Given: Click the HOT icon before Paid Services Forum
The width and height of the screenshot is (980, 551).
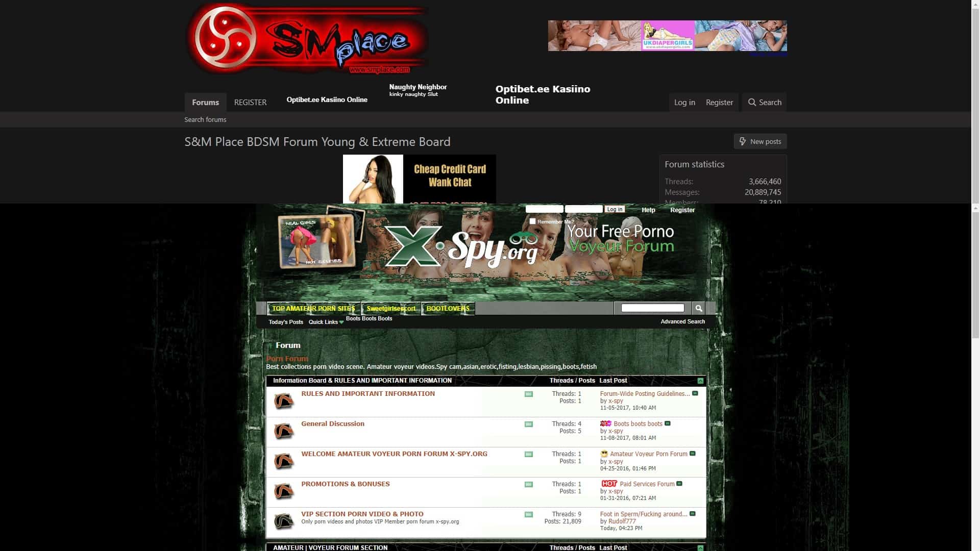Looking at the screenshot, I should point(609,484).
